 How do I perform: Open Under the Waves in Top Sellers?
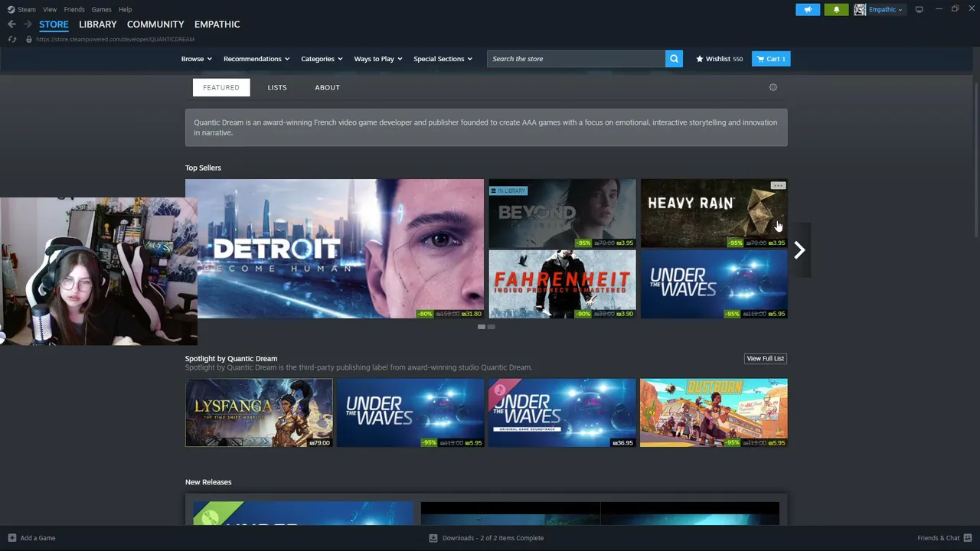point(714,284)
